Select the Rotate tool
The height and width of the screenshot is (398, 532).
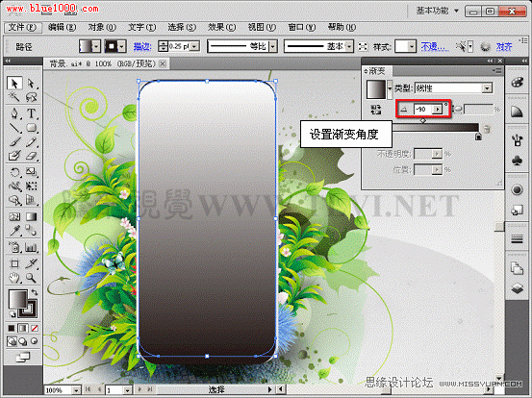tap(14, 172)
